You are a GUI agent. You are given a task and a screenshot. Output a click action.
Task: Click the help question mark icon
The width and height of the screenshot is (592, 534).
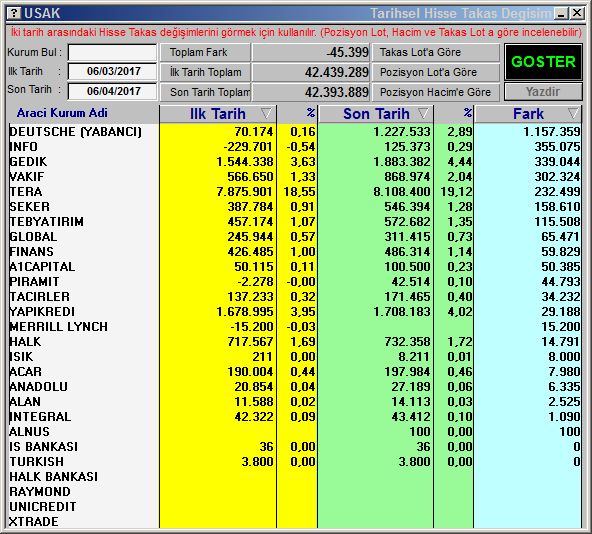tap(14, 14)
